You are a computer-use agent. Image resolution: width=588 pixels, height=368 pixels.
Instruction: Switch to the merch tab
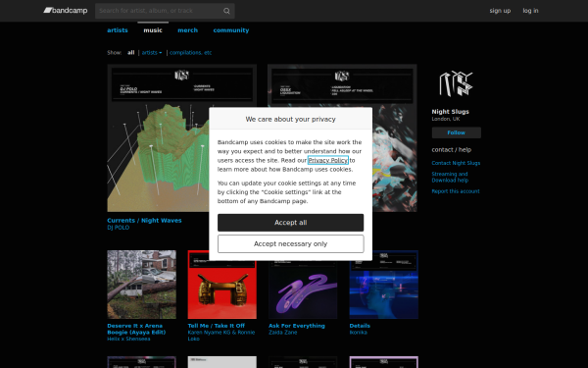(x=187, y=30)
